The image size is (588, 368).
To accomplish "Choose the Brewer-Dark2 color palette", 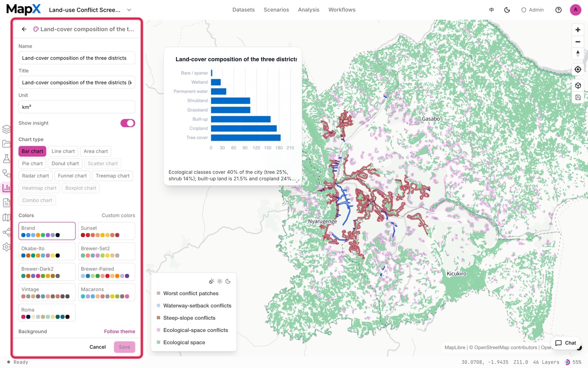I will click(47, 272).
